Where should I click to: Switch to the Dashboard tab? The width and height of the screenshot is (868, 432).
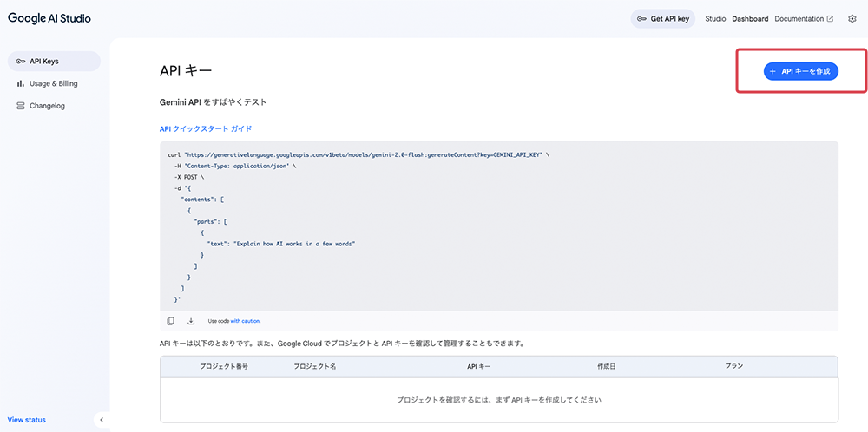point(750,19)
